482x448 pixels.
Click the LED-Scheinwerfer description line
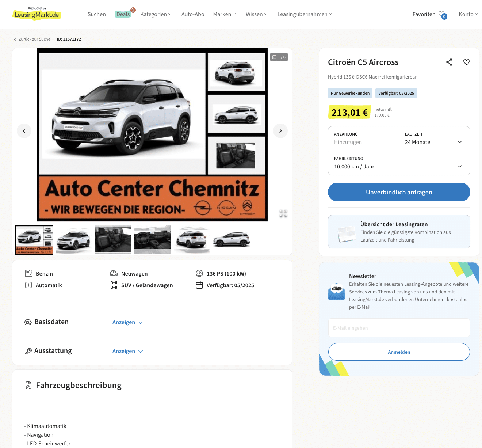coord(47,444)
